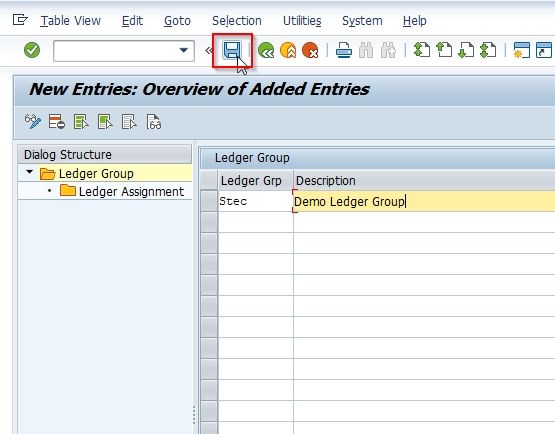Open the Utilities menu
This screenshot has height=434, width=555.
pos(302,21)
